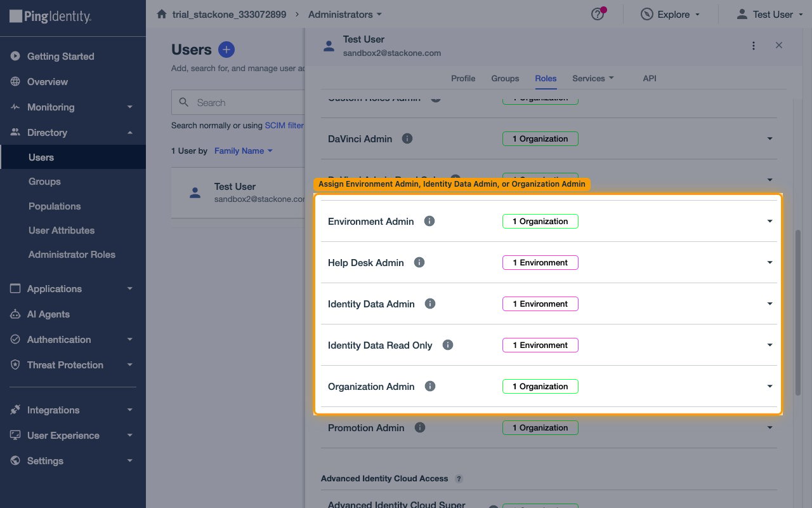This screenshot has height=508, width=812.
Task: Click the info icon beside Identity Data Admin
Action: click(430, 304)
